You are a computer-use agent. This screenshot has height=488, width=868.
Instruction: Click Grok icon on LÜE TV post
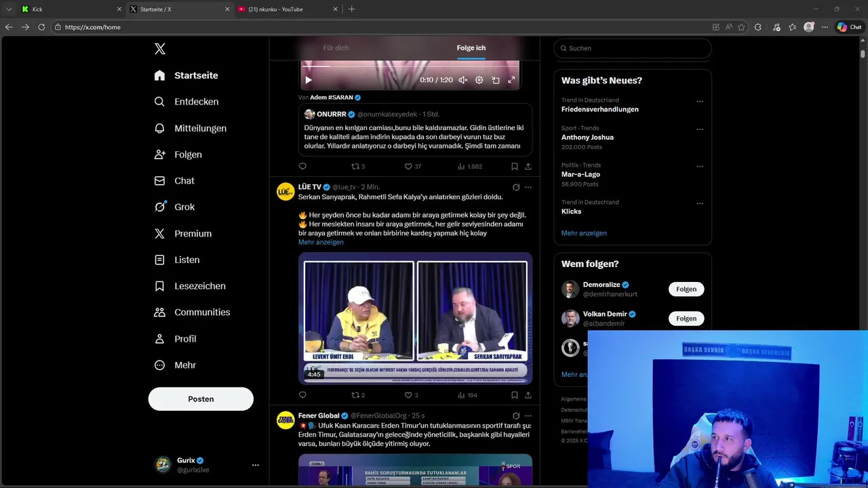[516, 187]
